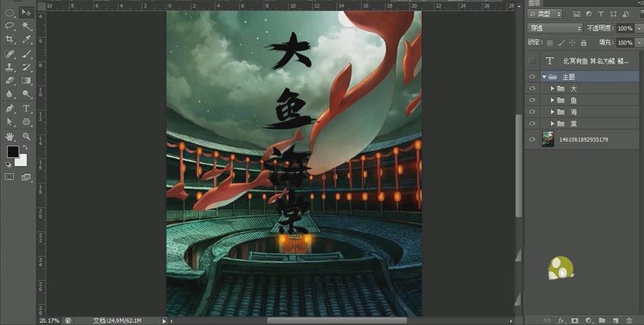Select the History Brush tool
644x325 pixels.
[26, 67]
